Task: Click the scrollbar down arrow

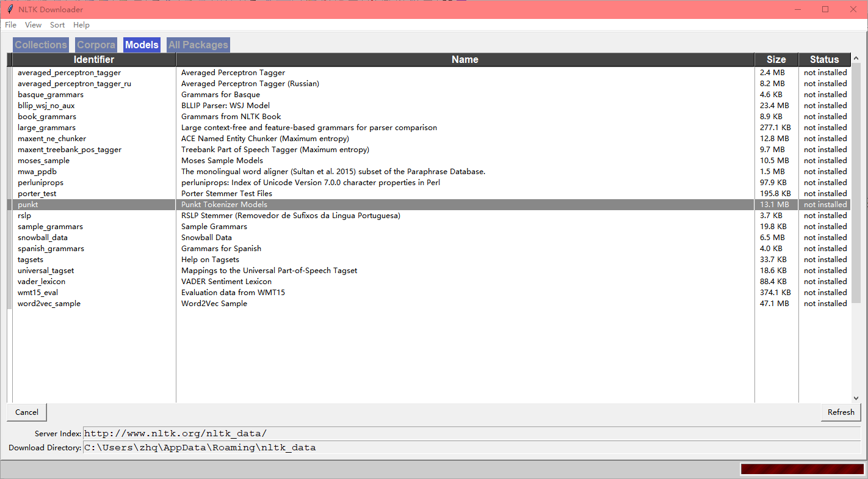Action: (856, 398)
